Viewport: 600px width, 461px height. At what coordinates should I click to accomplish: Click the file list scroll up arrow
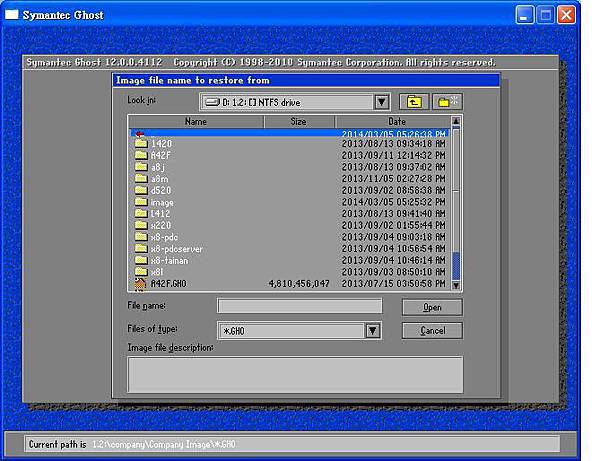(x=456, y=121)
